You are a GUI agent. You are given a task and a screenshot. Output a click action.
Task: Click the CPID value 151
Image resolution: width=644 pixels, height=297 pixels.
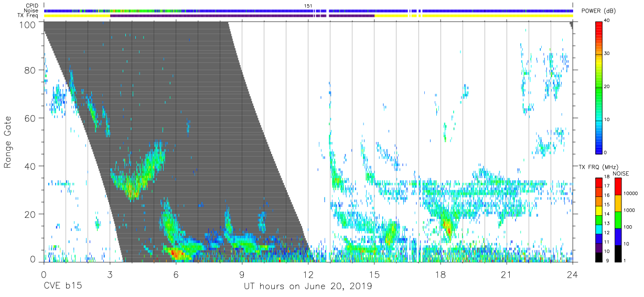point(308,6)
